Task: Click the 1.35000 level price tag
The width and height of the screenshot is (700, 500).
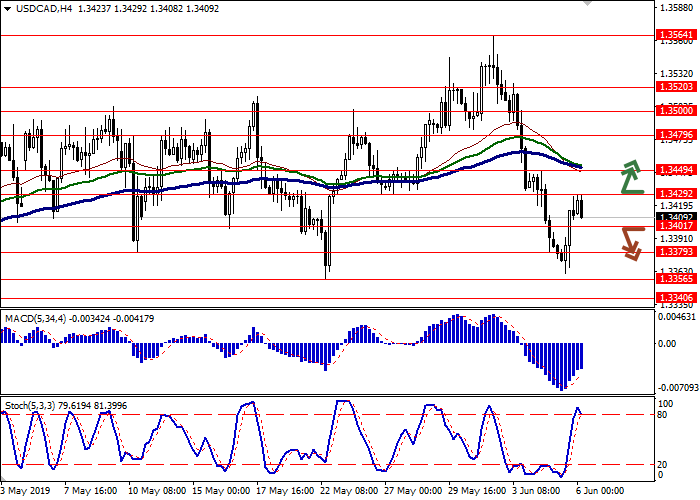Action: point(676,112)
